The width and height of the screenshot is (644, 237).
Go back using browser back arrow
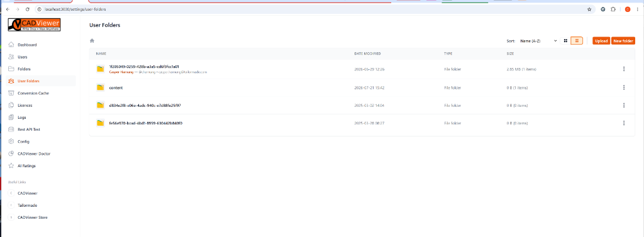tap(8, 9)
